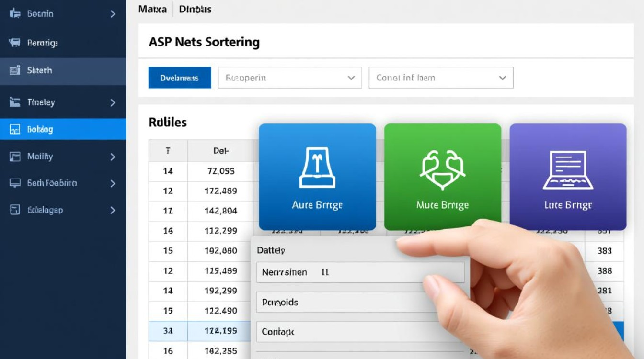Click the Meility sidebar icon

pyautogui.click(x=15, y=157)
